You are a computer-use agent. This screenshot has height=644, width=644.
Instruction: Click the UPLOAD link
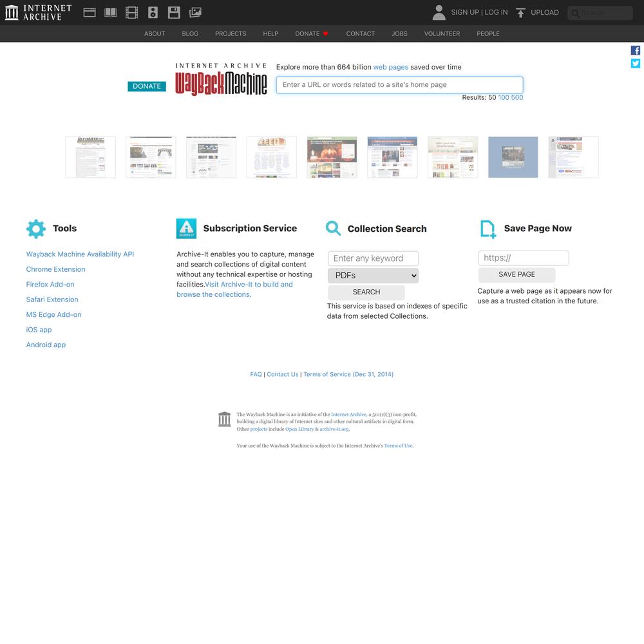tap(545, 12)
